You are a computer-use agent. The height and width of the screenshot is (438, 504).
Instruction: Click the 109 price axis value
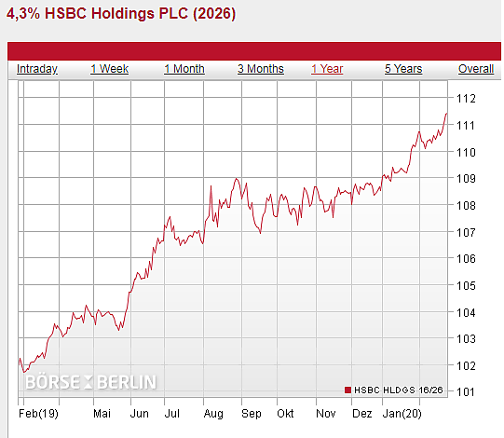[x=466, y=179]
